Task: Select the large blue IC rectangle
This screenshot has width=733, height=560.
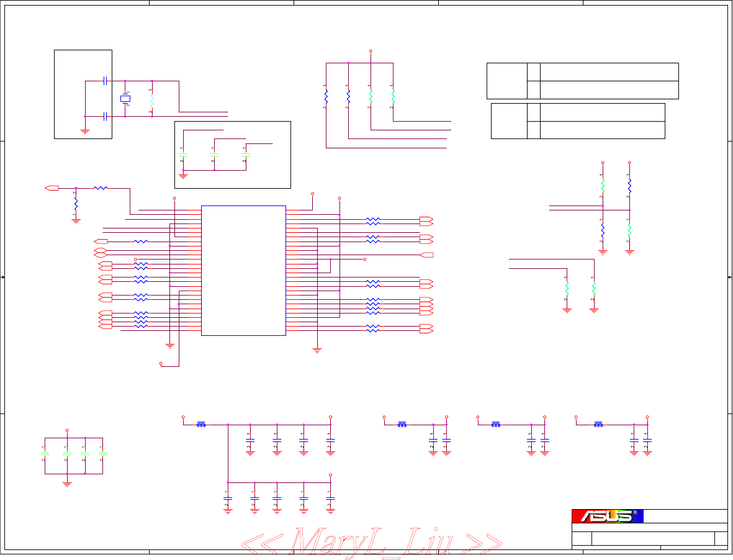Action: [x=243, y=271]
